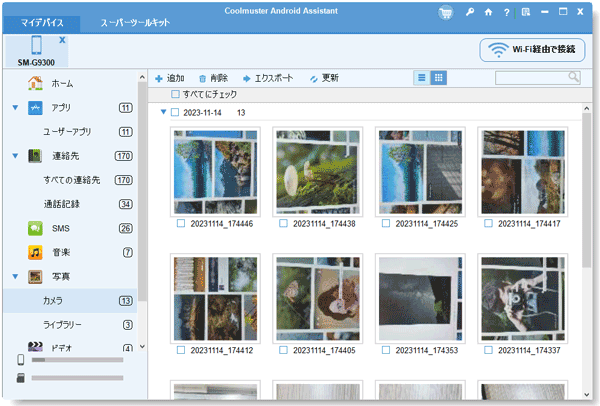Click the 更新 label
This screenshot has height=406, width=600.
tap(330, 78)
